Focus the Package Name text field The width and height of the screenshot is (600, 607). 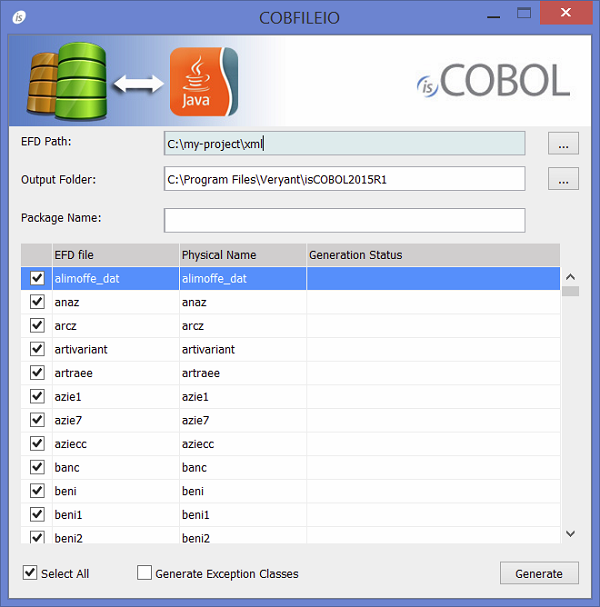[x=344, y=219]
